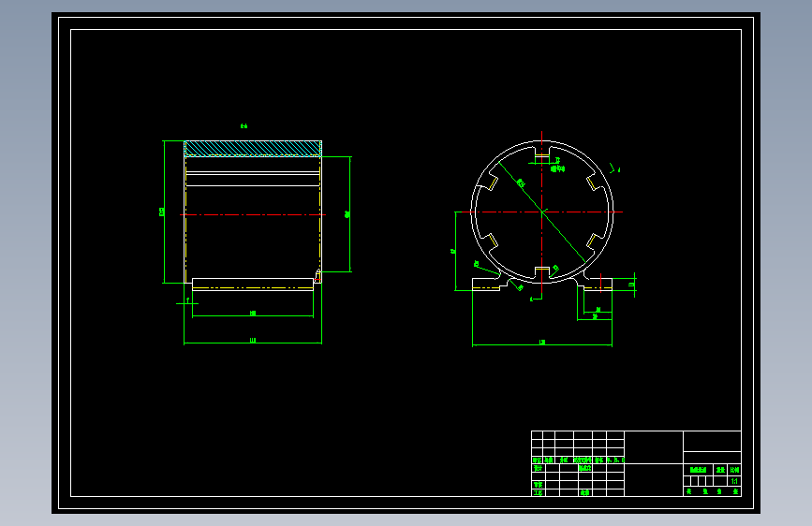Image resolution: width=812 pixels, height=526 pixels.
Task: Click the top keyway slot of the circular view
Action: click(x=541, y=152)
